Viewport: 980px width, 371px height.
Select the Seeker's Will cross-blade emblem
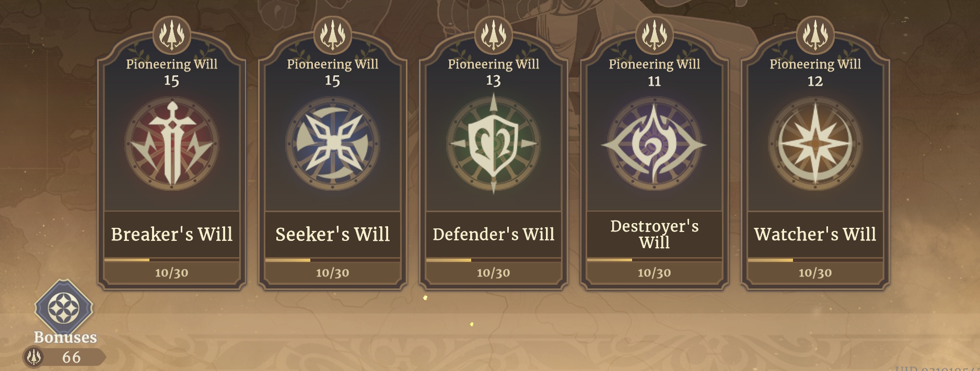[333, 144]
